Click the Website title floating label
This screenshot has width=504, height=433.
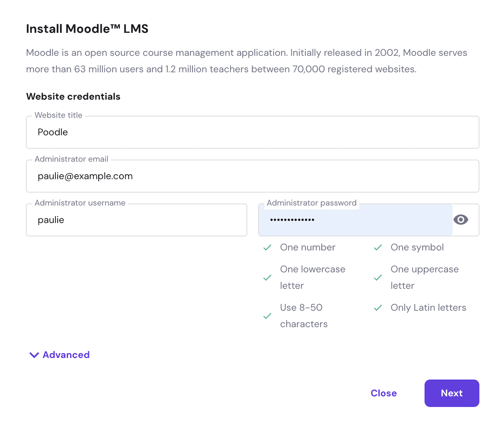tap(58, 115)
